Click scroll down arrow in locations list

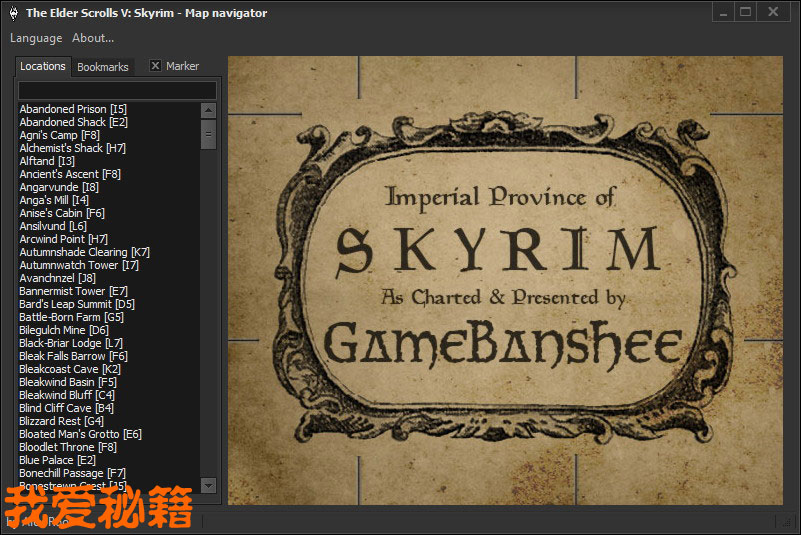(x=209, y=485)
